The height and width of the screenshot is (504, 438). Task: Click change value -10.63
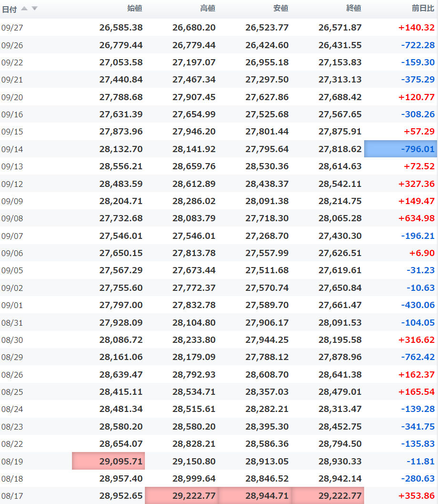click(x=421, y=288)
